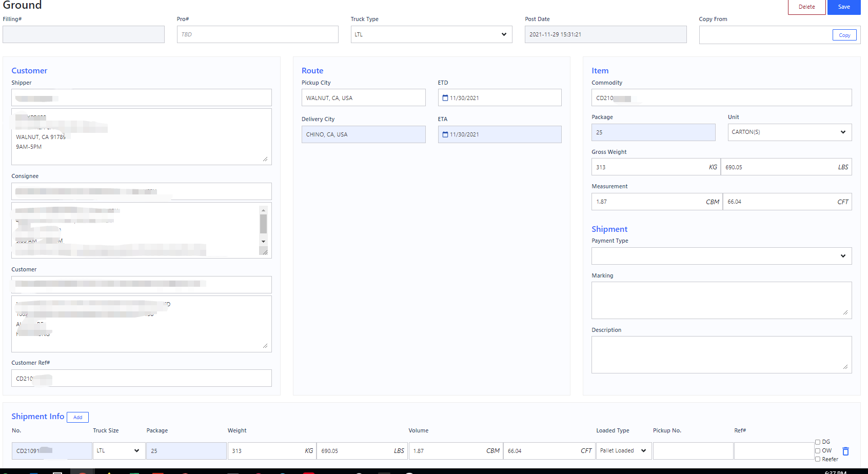Enable the DG checkbox
Viewport: 868px width, 474px height.
coord(818,442)
